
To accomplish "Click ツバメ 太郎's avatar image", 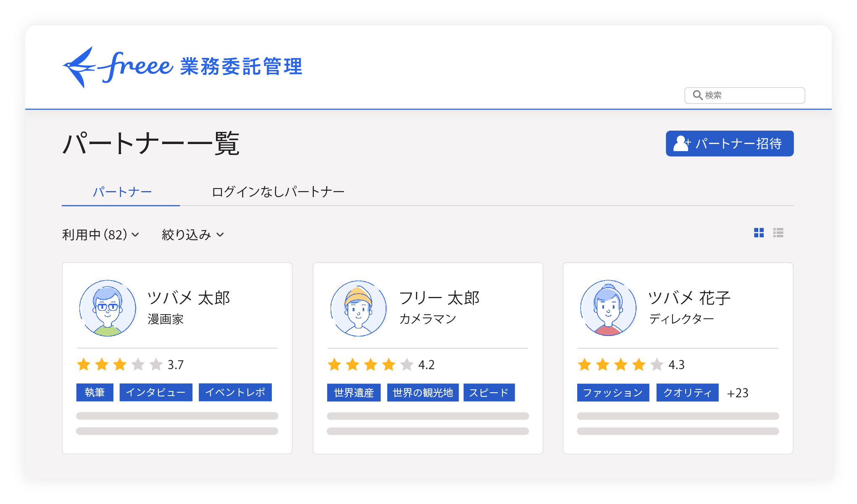I will coord(108,308).
